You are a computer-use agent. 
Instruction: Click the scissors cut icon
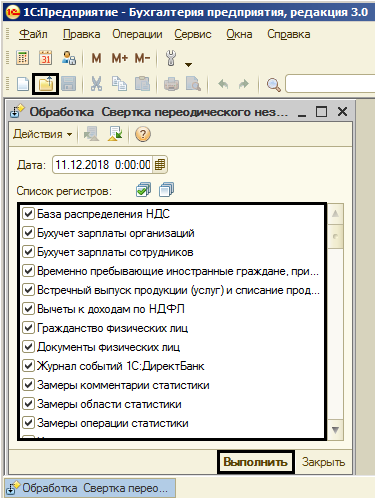pos(96,84)
